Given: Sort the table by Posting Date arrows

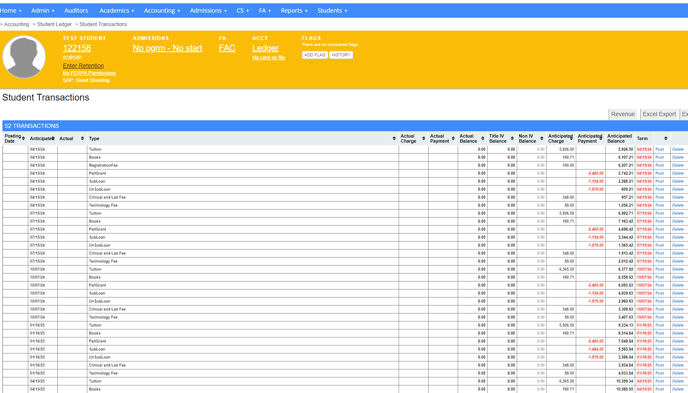Looking at the screenshot, I should click(x=23, y=138).
